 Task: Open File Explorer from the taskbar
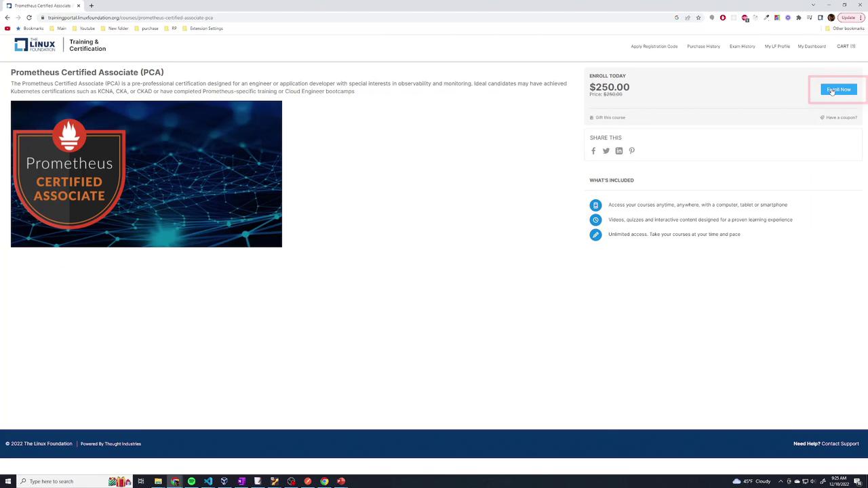tap(158, 481)
